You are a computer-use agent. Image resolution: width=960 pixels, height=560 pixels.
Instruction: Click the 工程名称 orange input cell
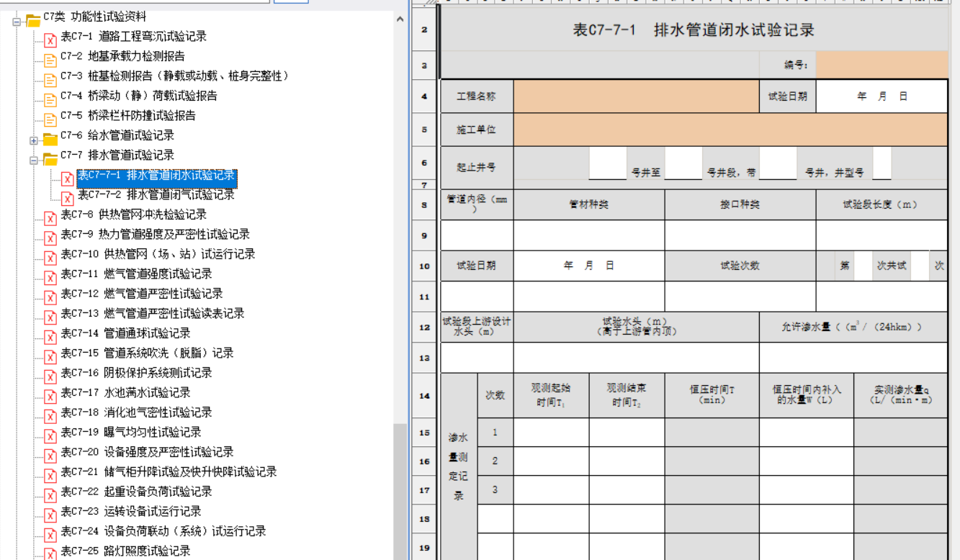coord(636,96)
